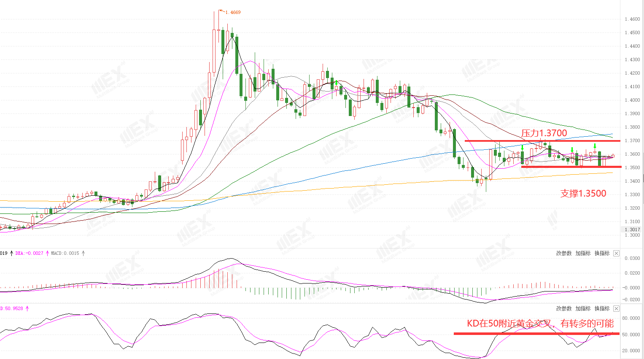The height and width of the screenshot is (359, 644).
Task: Click the 1.4600 price axis label
Action: (632, 19)
